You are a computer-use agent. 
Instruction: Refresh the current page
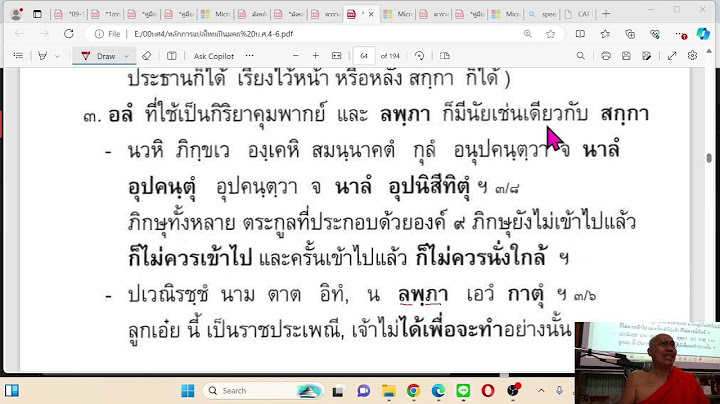click(69, 34)
